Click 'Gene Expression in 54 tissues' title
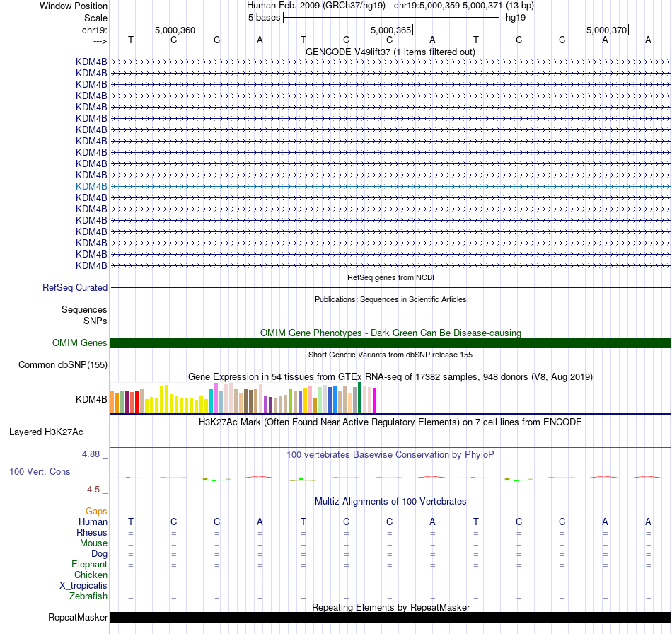The height and width of the screenshot is (634, 672). [390, 377]
